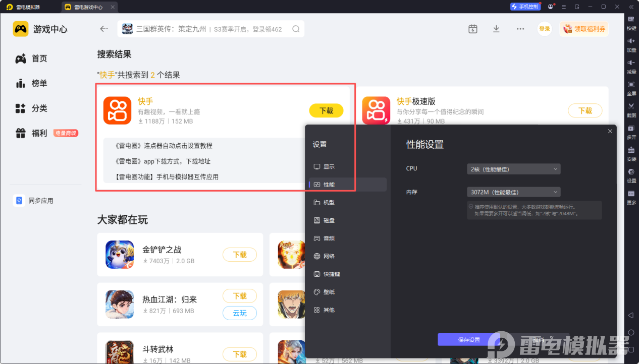Click the Android home circle icon
The image size is (639, 364).
click(631, 333)
